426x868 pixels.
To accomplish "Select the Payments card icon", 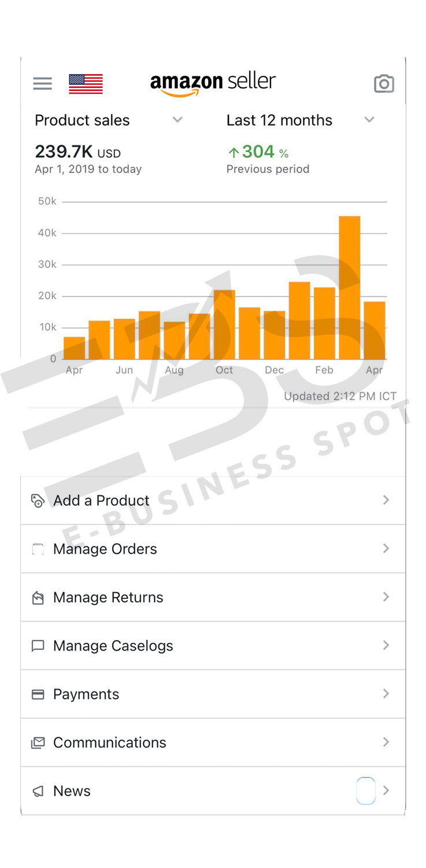I will coord(38,694).
